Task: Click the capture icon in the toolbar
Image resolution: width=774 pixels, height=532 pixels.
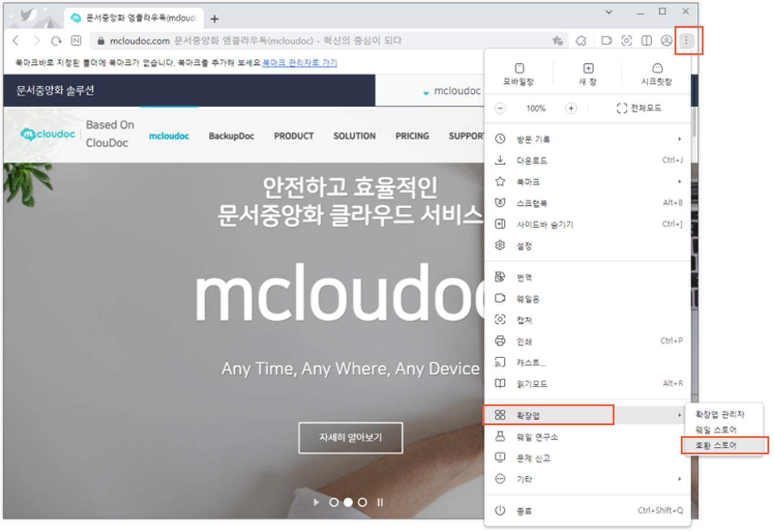Action: (x=626, y=41)
